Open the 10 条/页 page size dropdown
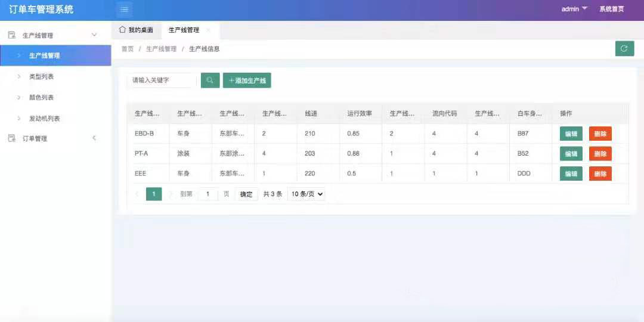This screenshot has width=644, height=322. (306, 194)
